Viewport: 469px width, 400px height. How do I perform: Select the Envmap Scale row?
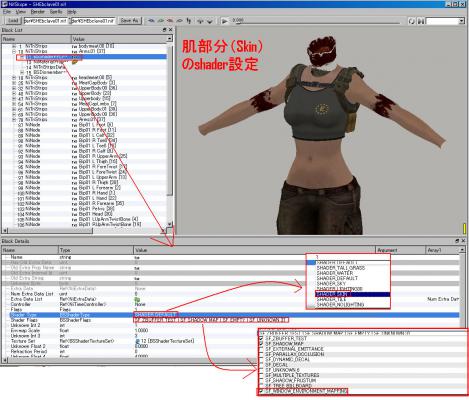click(x=230, y=330)
